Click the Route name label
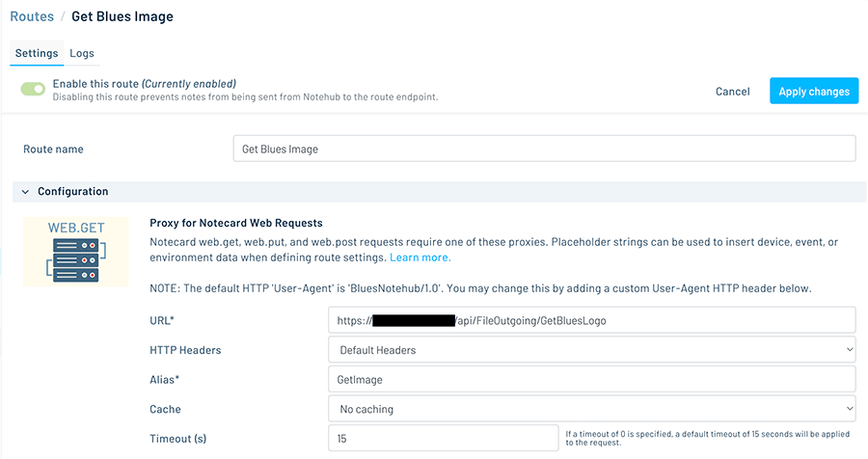 click(x=53, y=148)
